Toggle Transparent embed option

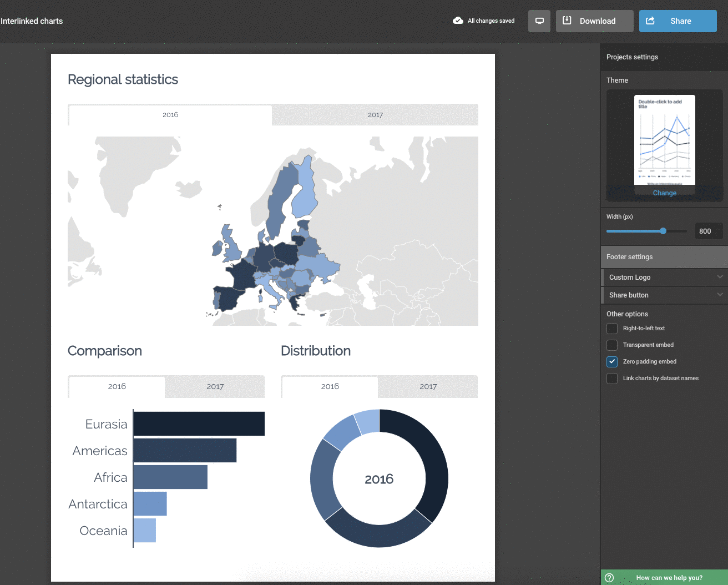pos(612,345)
